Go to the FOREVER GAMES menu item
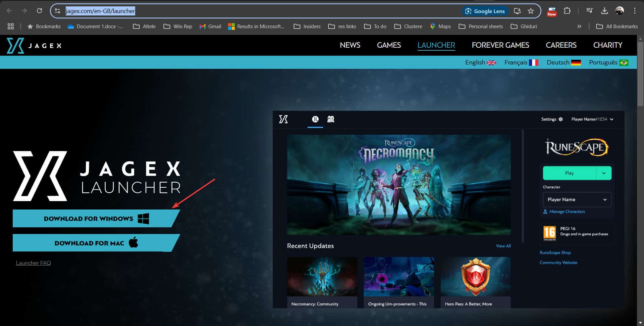Screen dimensions: 644x326 tap(500, 45)
